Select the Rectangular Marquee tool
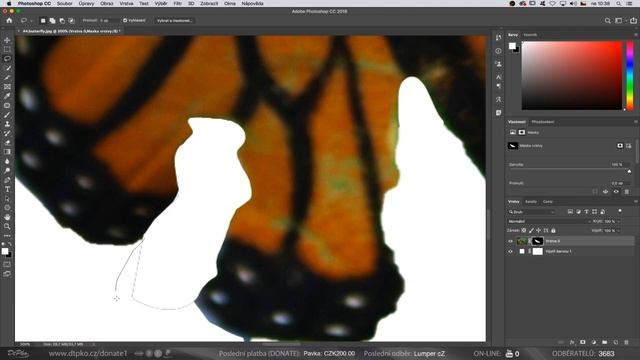The image size is (640, 360). (x=7, y=49)
